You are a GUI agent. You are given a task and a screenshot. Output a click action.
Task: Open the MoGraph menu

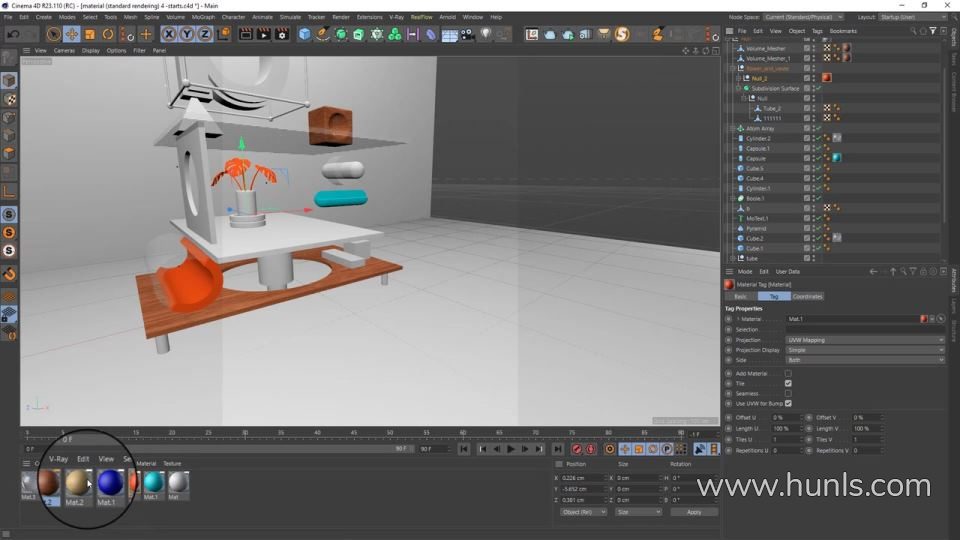tap(203, 17)
